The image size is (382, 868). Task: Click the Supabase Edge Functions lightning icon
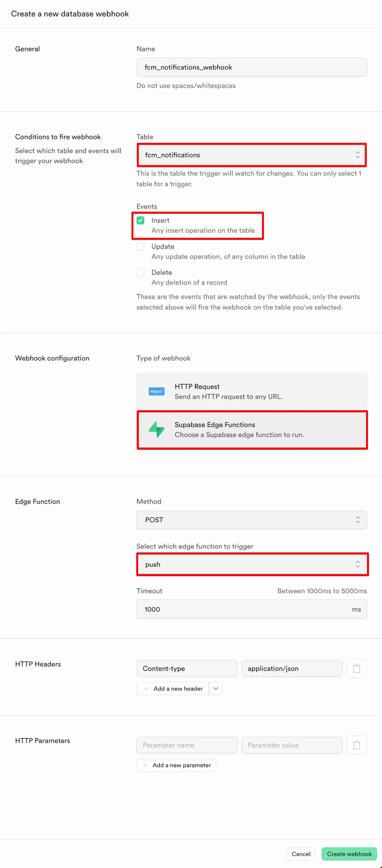click(157, 430)
